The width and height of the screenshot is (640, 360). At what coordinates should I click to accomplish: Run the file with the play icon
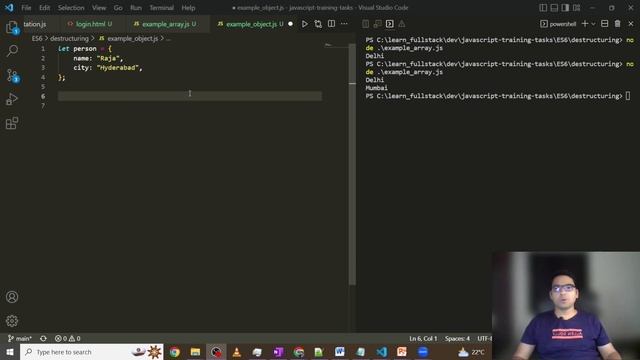click(304, 24)
